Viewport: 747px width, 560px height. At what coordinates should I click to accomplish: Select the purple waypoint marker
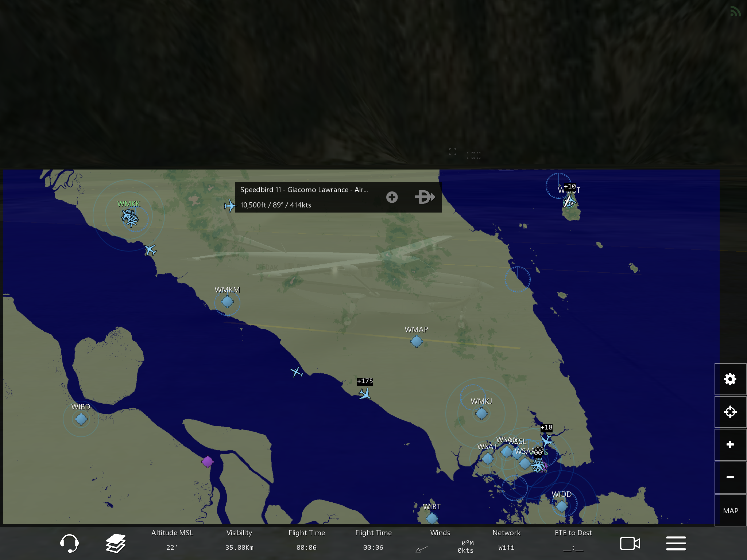coord(207,462)
